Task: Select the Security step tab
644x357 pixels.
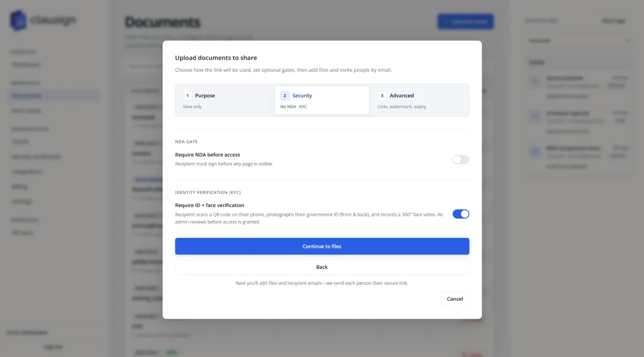Action: [x=322, y=100]
